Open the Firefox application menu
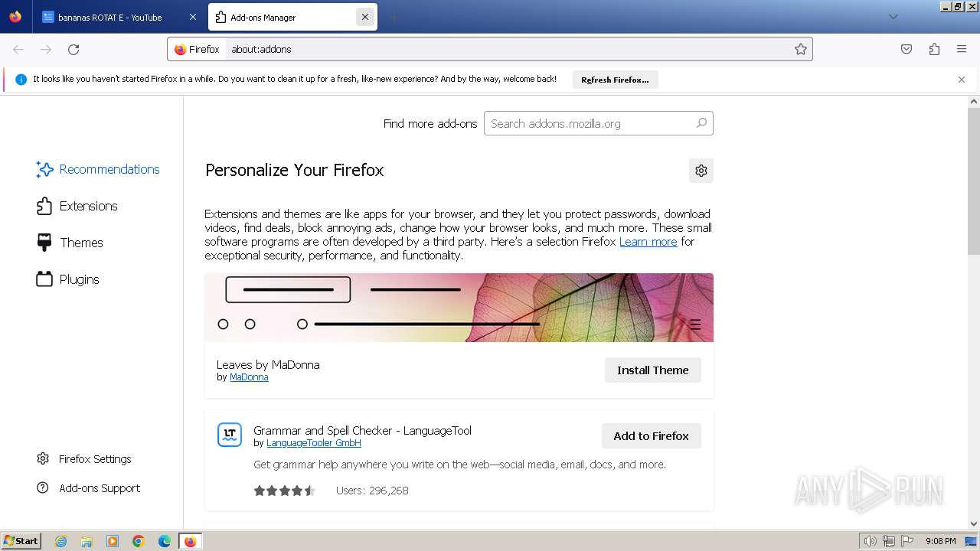 [962, 49]
